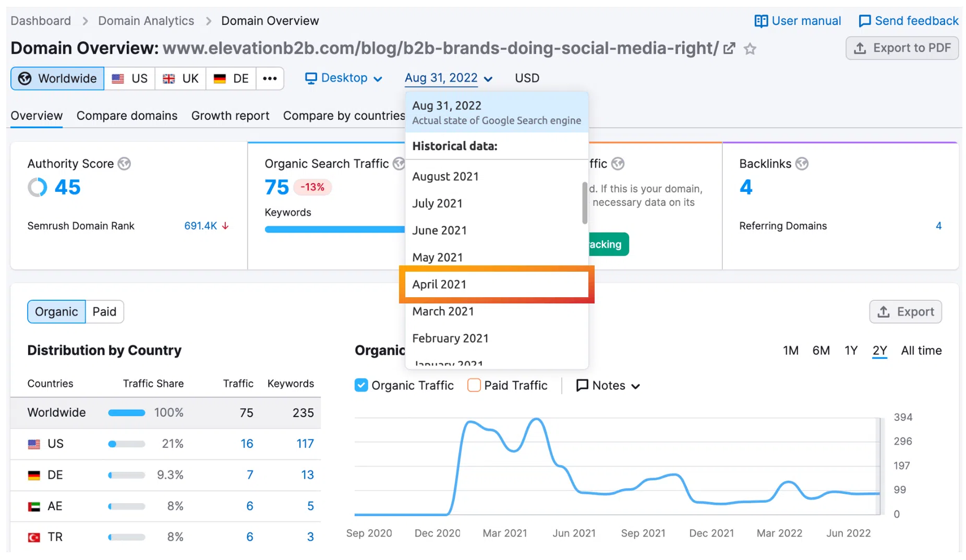Select March 2021 historical data

(497, 311)
